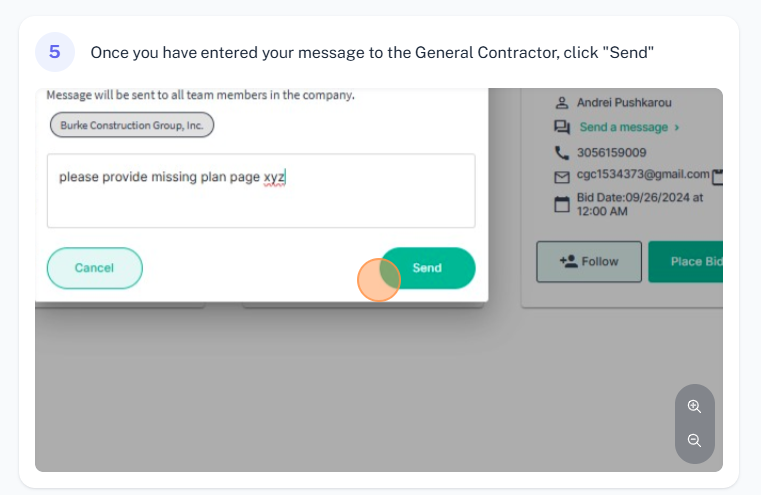Click the Place Bid button

[x=686, y=262]
